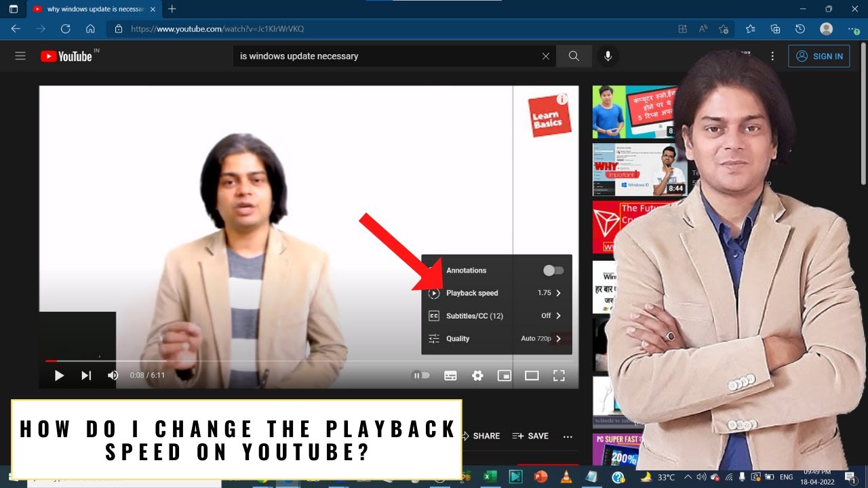Add this page to favorites star-plus icon
868x488 pixels.
pos(724,29)
